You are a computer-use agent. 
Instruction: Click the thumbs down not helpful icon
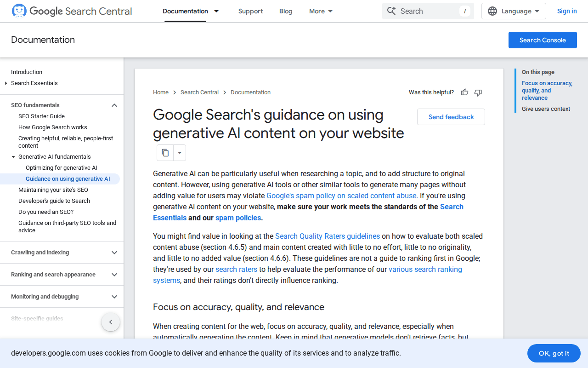click(x=478, y=92)
